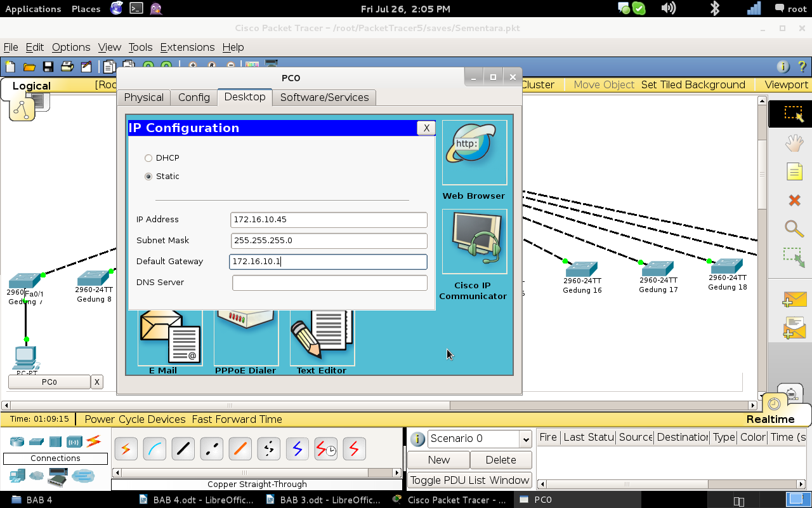
Task: Switch to the Config tab
Action: click(x=194, y=97)
